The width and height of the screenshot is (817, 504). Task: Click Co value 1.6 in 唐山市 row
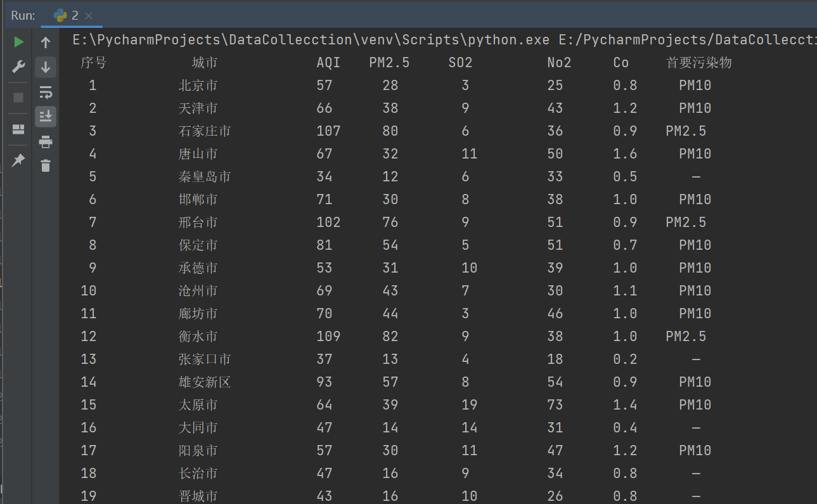click(625, 154)
